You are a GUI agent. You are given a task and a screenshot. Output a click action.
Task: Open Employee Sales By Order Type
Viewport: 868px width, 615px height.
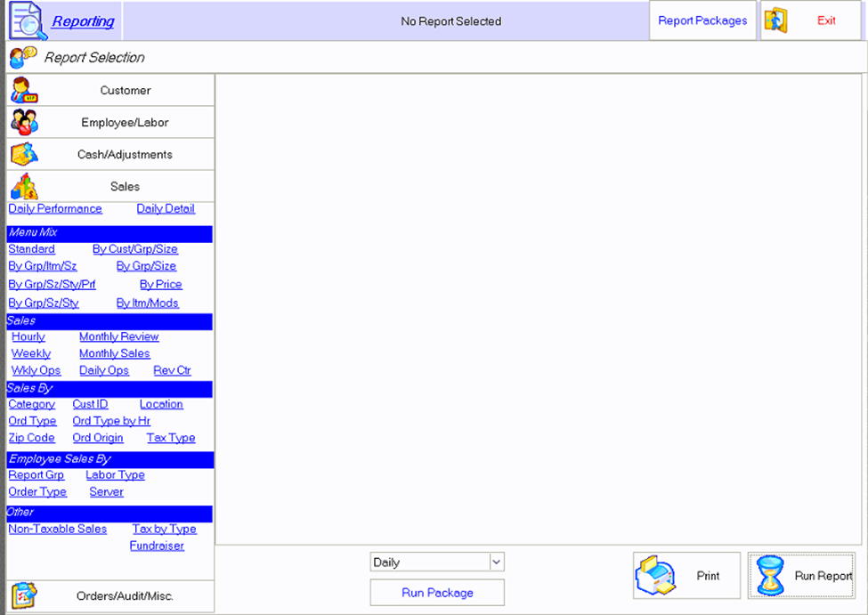click(x=37, y=491)
